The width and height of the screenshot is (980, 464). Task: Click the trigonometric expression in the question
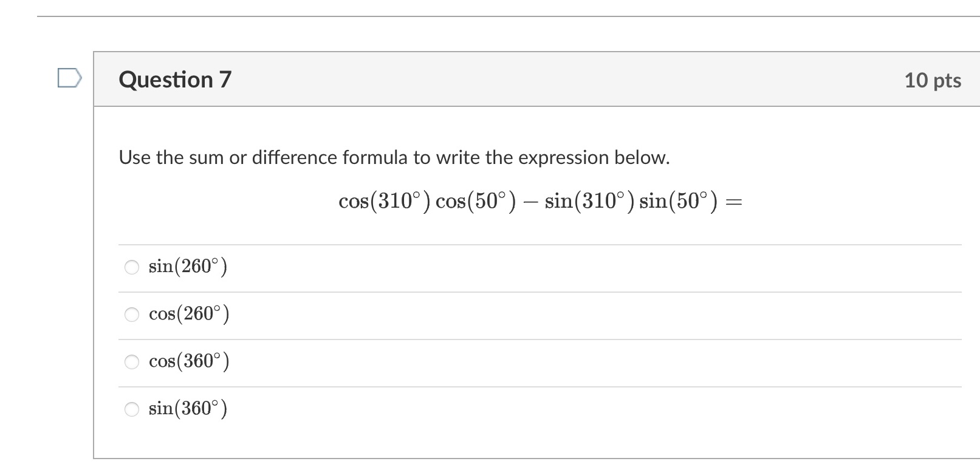pyautogui.click(x=541, y=201)
